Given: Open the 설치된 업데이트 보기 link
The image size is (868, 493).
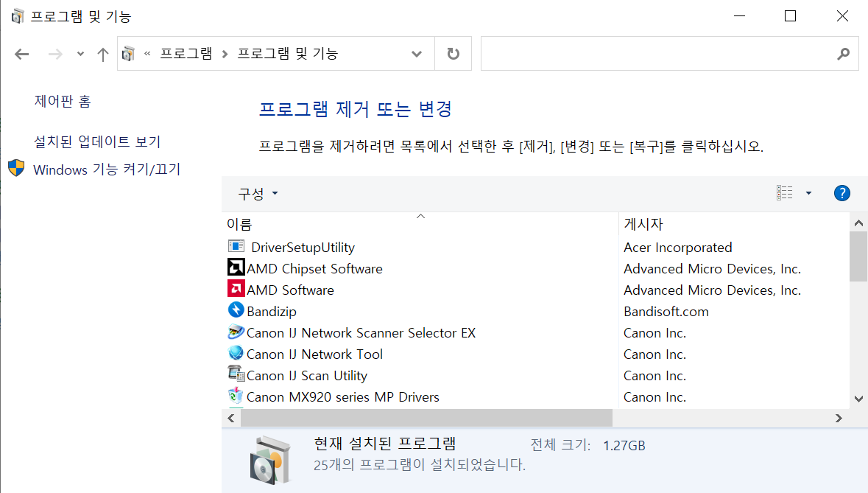Looking at the screenshot, I should click(x=97, y=141).
